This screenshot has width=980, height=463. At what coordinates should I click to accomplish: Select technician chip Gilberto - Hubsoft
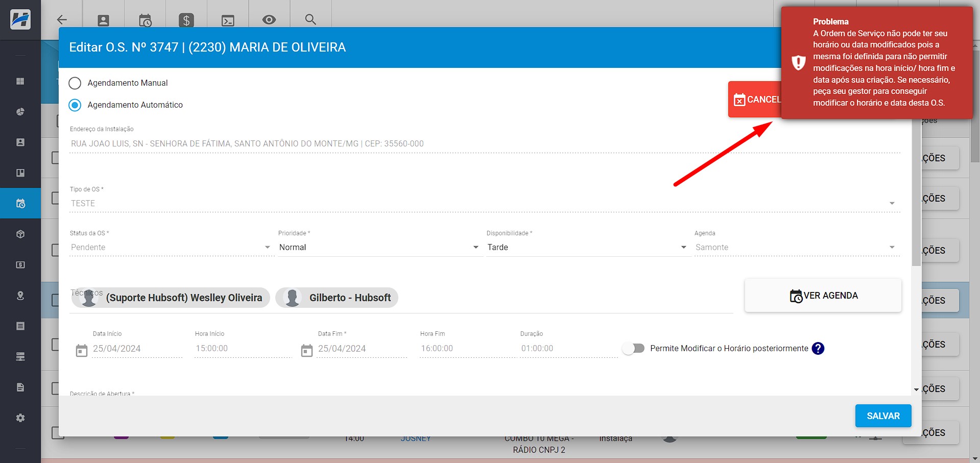click(x=337, y=298)
